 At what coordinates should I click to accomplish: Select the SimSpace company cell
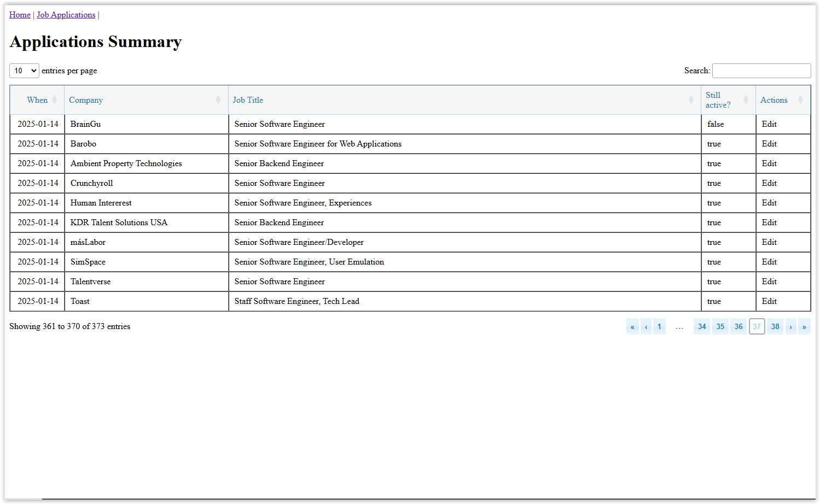147,262
